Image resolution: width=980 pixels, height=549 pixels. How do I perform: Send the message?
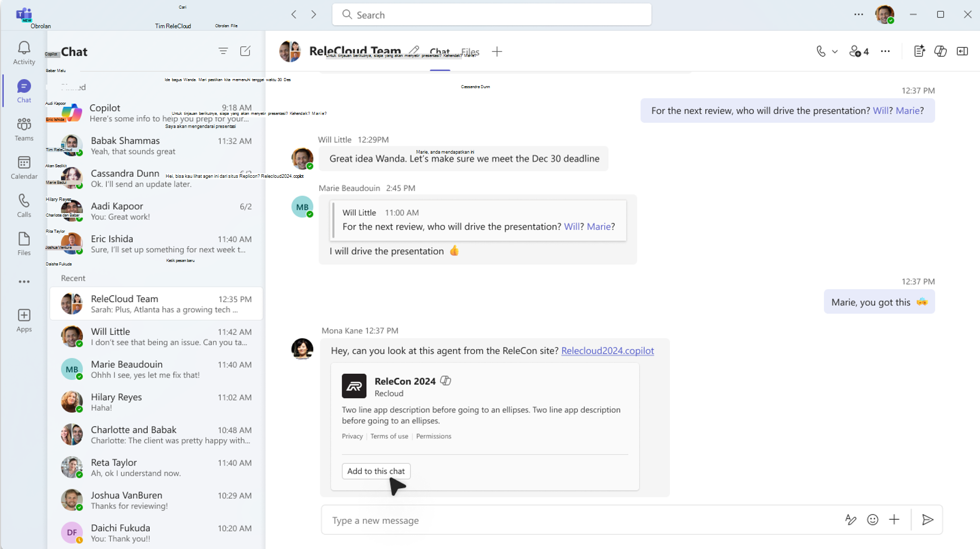928,520
